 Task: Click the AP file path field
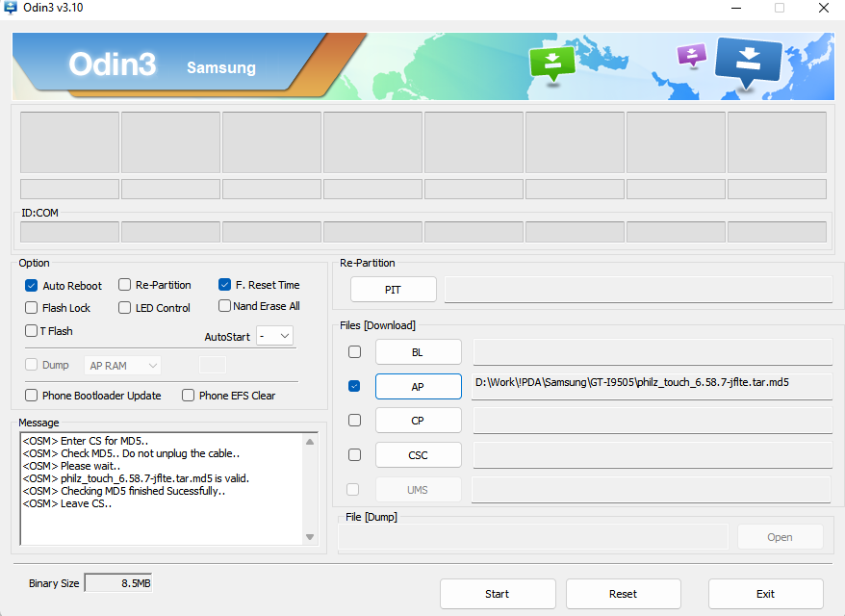pyautogui.click(x=653, y=386)
